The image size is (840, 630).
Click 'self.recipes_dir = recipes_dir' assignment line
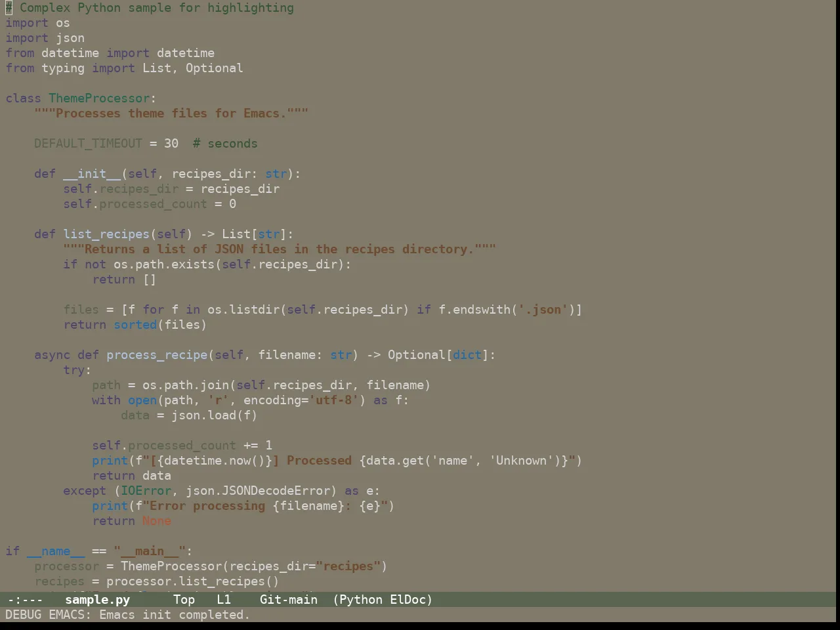171,189
